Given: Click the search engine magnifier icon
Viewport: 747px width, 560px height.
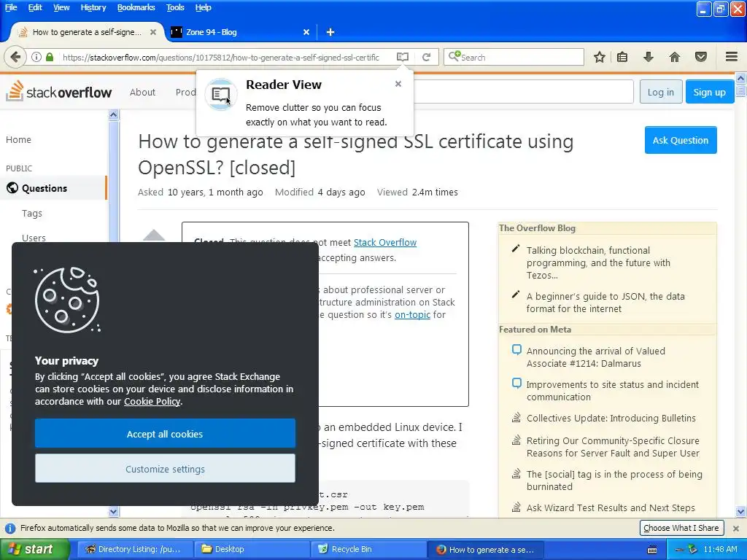Looking at the screenshot, I should coord(454,57).
